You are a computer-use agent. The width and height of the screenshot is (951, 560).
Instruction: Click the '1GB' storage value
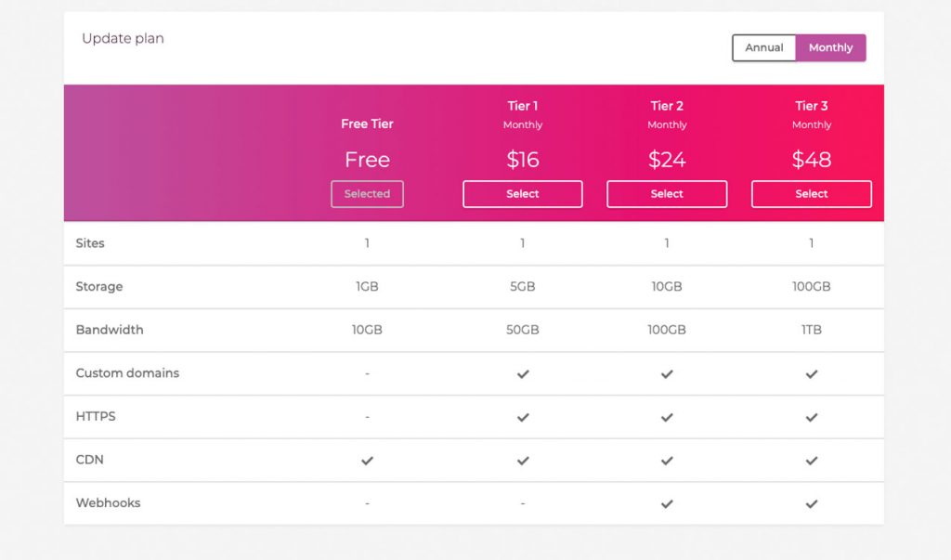point(367,286)
